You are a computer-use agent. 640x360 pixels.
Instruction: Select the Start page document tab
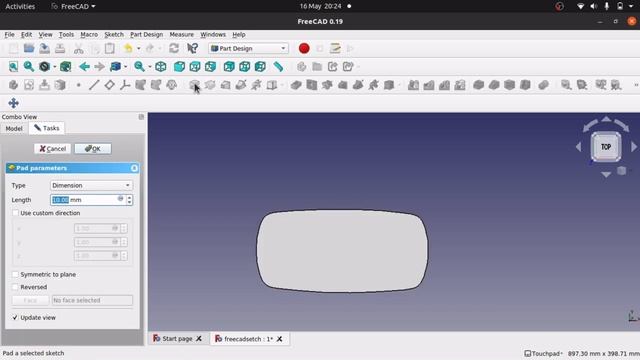[x=177, y=339]
